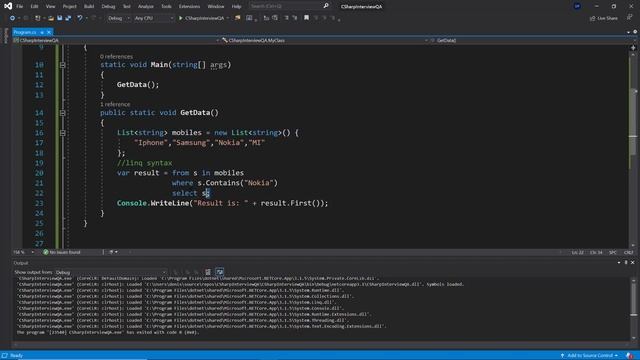The image size is (640, 360).
Task: Open the Output window position dropdown arrow
Action: pyautogui.click(x=619, y=262)
